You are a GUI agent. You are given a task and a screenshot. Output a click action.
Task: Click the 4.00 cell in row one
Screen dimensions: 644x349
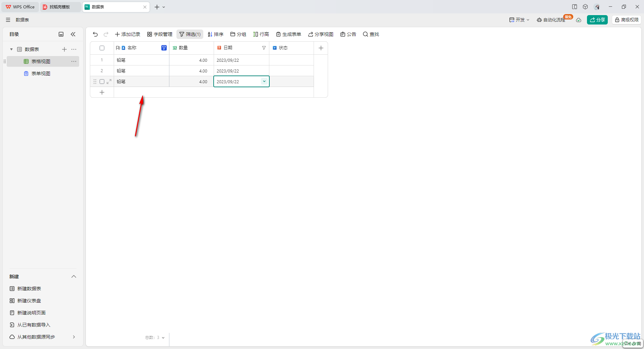192,60
